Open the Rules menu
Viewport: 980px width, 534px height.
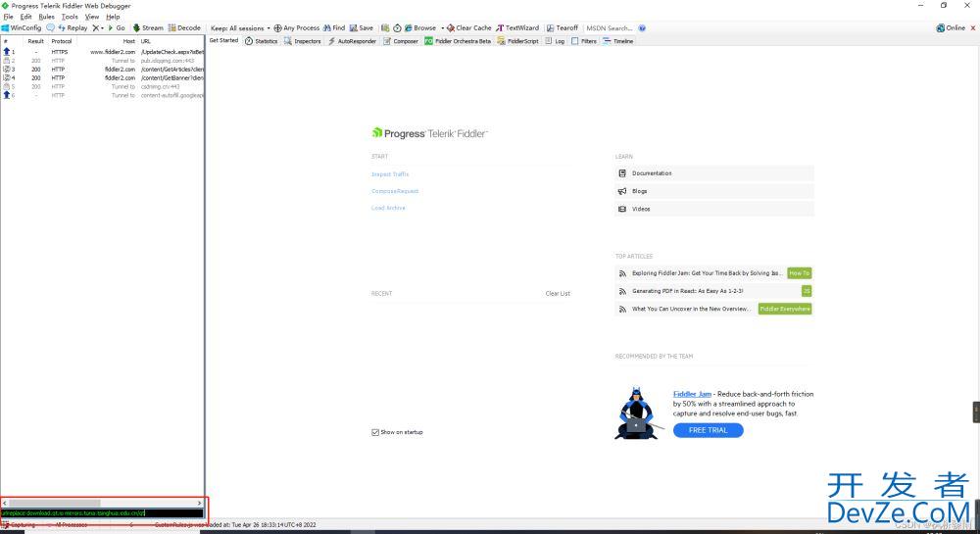(x=46, y=17)
